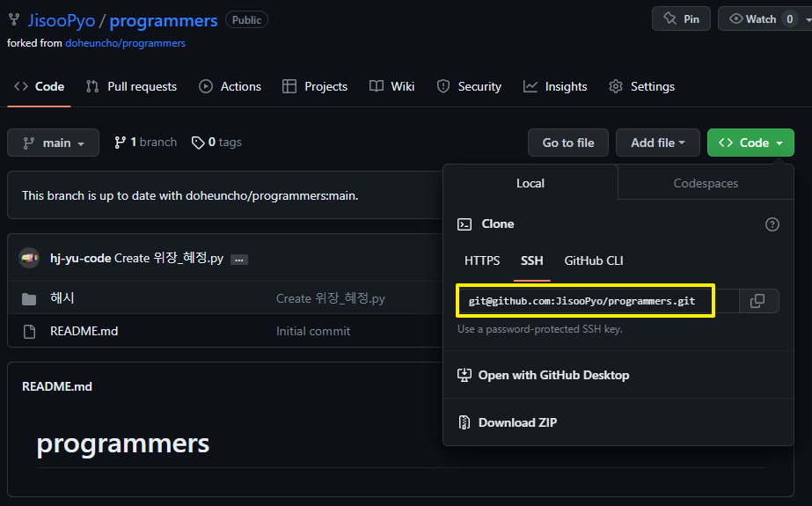The height and width of the screenshot is (506, 812).
Task: Pin this repository with Pin button
Action: tap(681, 19)
